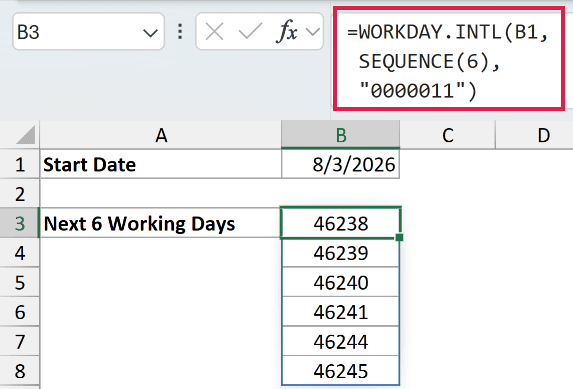The height and width of the screenshot is (389, 573).
Task: Confirm formula with the checkmark icon
Action: pos(250,31)
